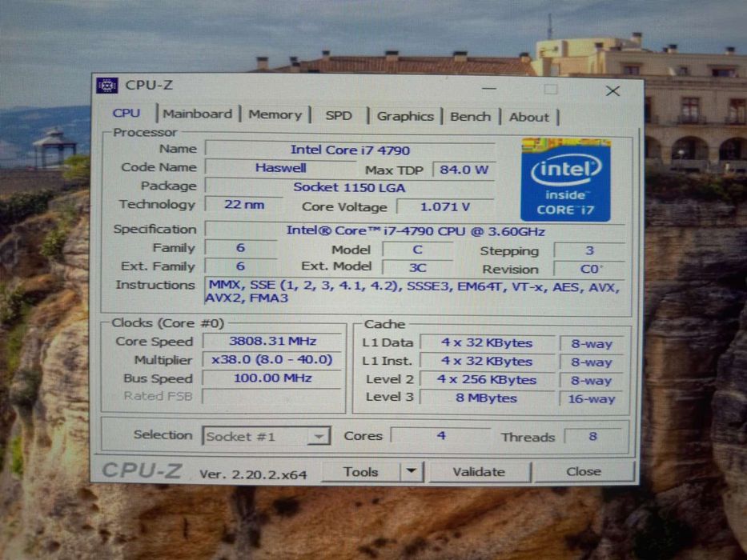Show the About tab
747x560 pixels.
point(528,117)
